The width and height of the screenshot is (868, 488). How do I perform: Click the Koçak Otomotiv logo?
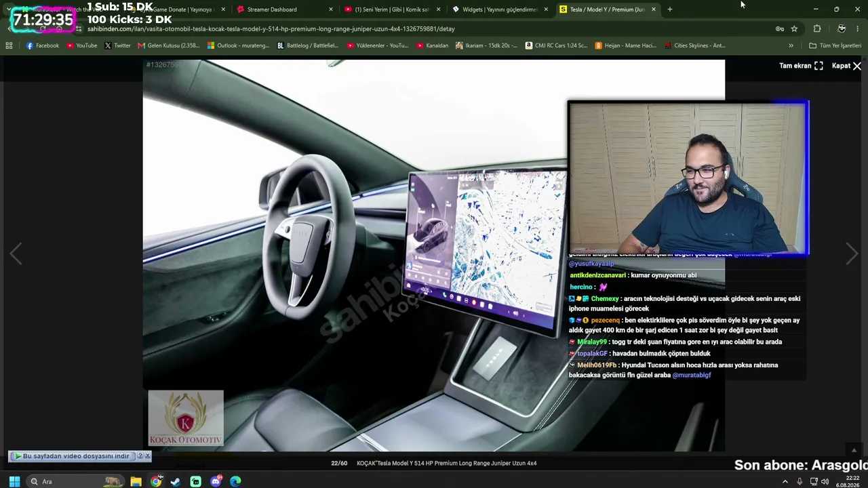pos(186,418)
